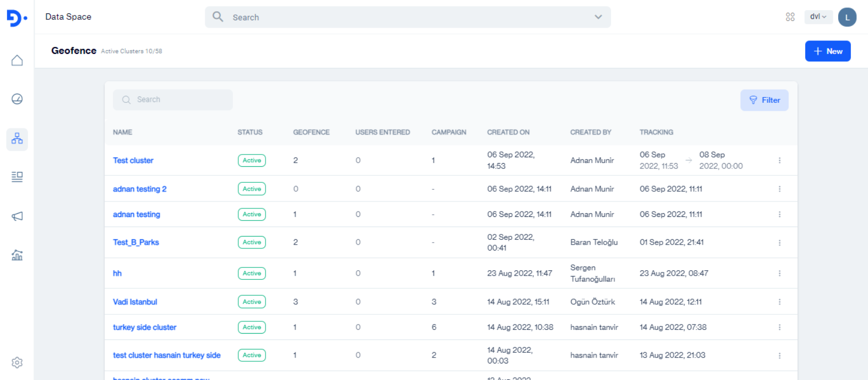This screenshot has height=380, width=868.
Task: Open the adnan testing 2 cluster link
Action: [x=140, y=189]
